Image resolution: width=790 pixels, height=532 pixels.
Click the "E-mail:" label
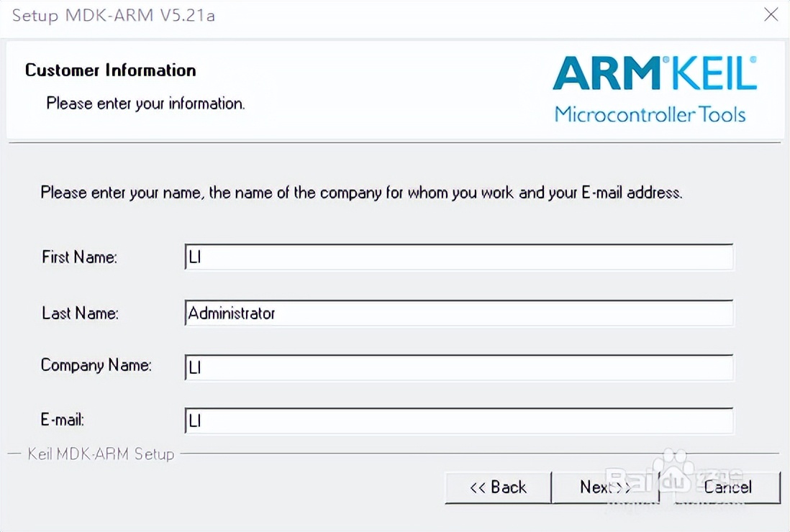click(x=63, y=421)
